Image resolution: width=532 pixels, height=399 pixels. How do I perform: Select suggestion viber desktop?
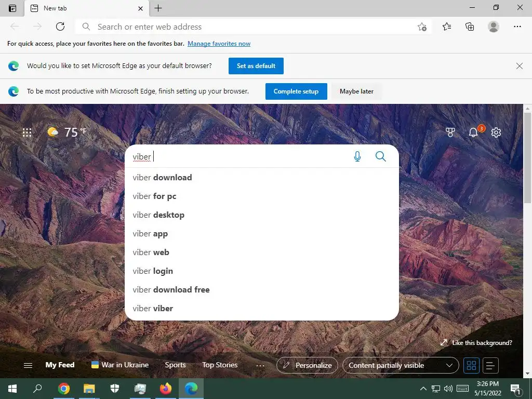point(262,215)
